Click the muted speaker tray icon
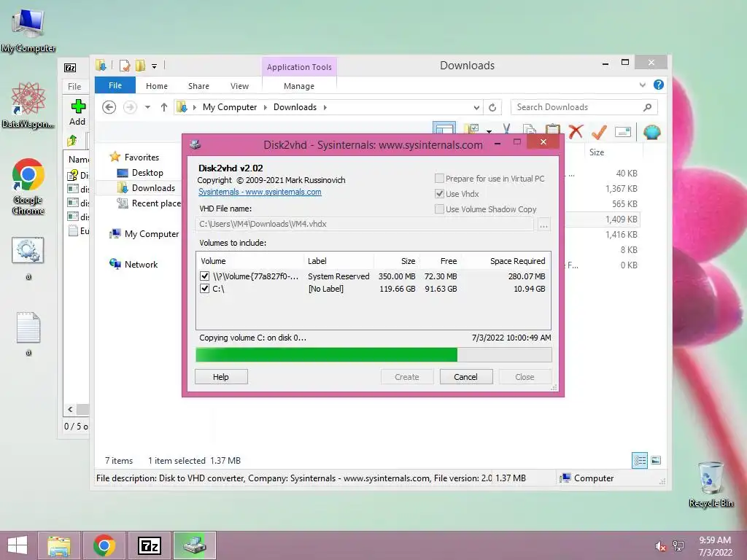Viewport: 747px width, 560px height. 660,546
